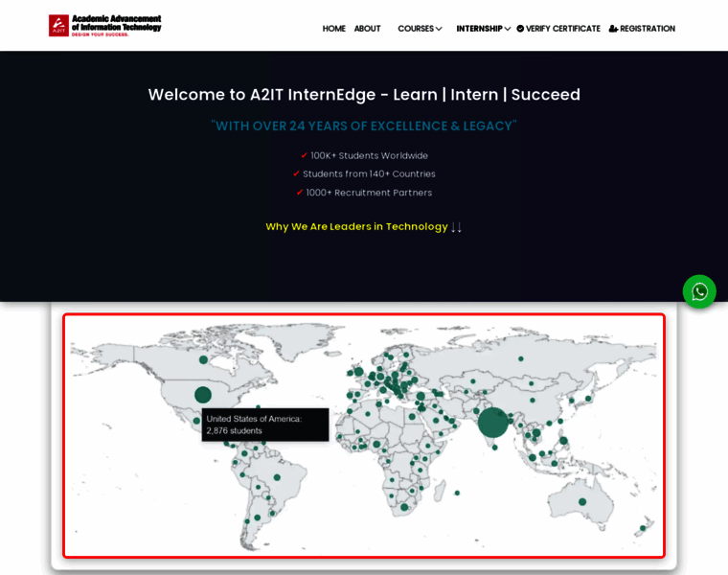The width and height of the screenshot is (728, 575).
Task: Expand the Internship dropdown menu
Action: [483, 29]
